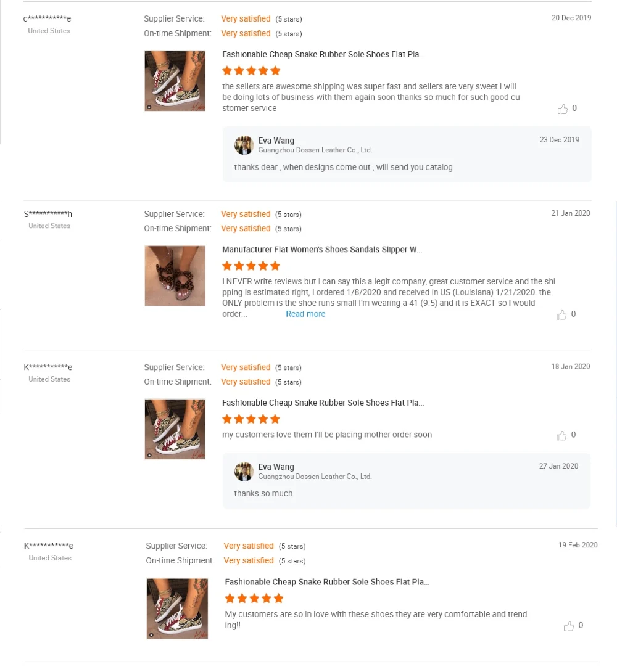Click thumbs-up on 21 Jan 2020 review
The height and width of the screenshot is (672, 617).
pos(561,315)
